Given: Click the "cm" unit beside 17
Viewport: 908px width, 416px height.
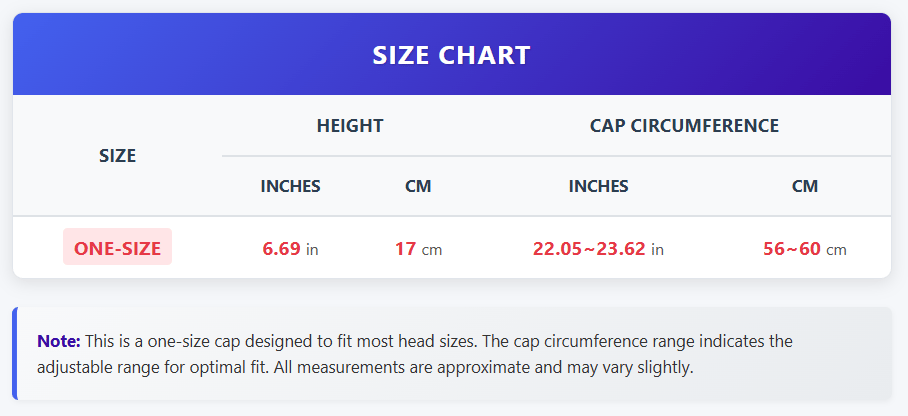Looking at the screenshot, I should tap(432, 249).
